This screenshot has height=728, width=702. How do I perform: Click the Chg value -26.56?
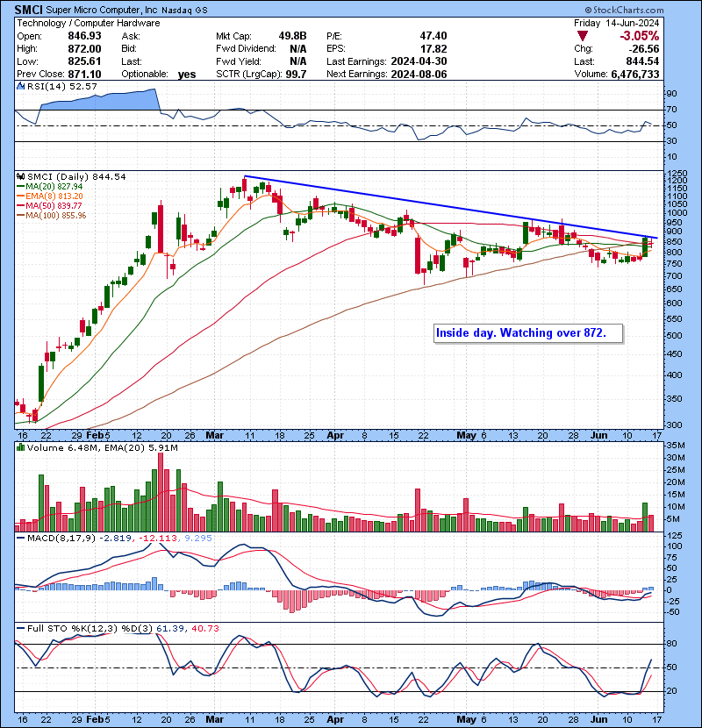click(643, 49)
